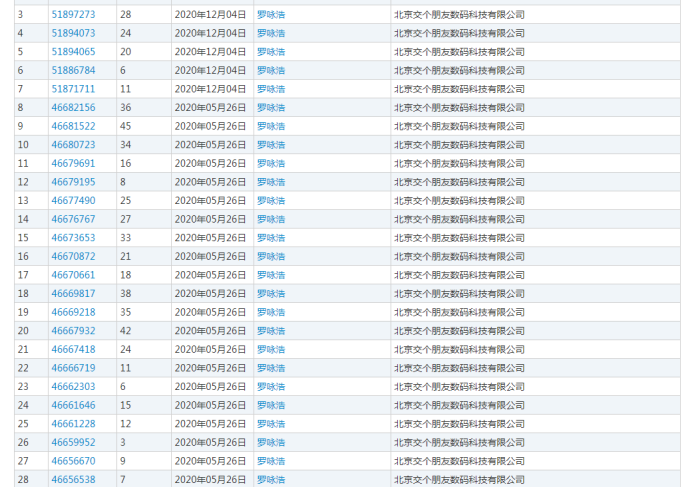Open the 46656538 record

[73, 479]
